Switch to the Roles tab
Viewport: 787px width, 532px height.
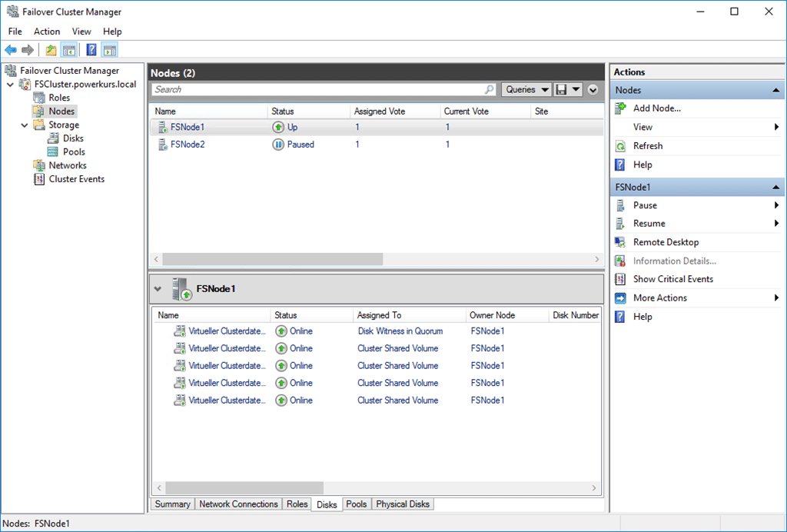297,504
